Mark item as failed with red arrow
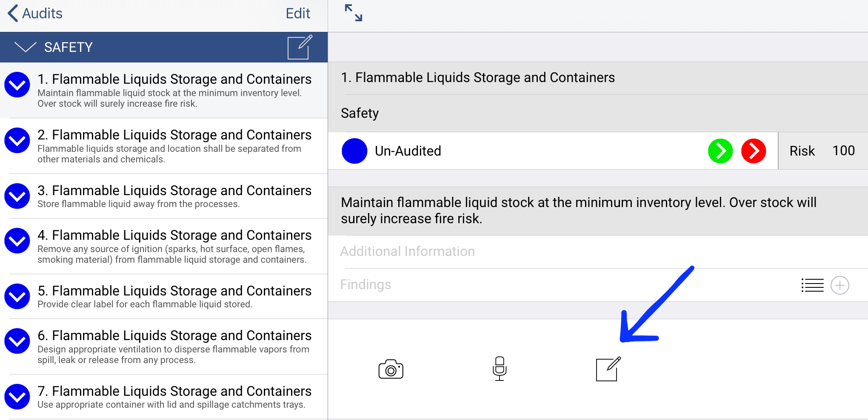This screenshot has width=868, height=420. pos(754,151)
